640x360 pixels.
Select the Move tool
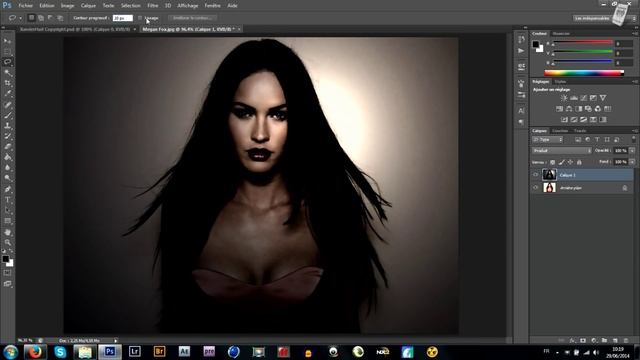tap(8, 41)
